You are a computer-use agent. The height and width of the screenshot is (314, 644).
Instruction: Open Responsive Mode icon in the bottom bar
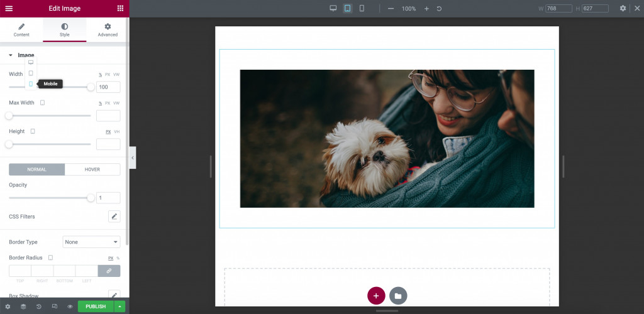pos(54,306)
